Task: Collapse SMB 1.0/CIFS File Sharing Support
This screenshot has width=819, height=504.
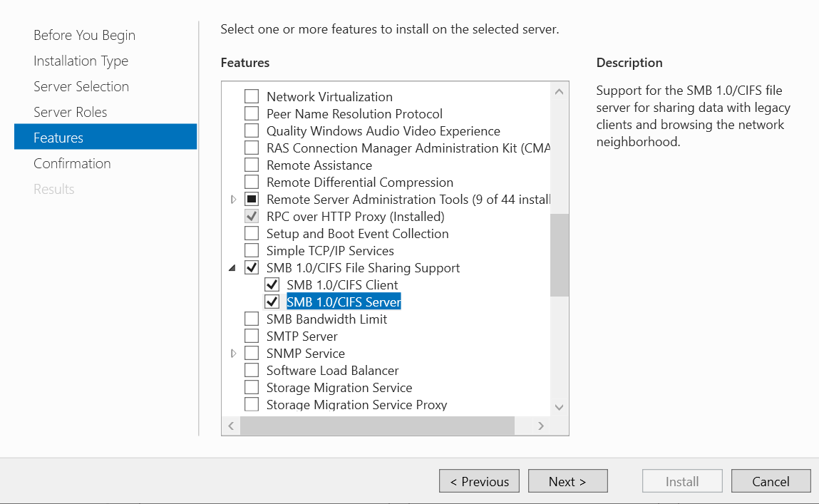Action: [x=232, y=267]
